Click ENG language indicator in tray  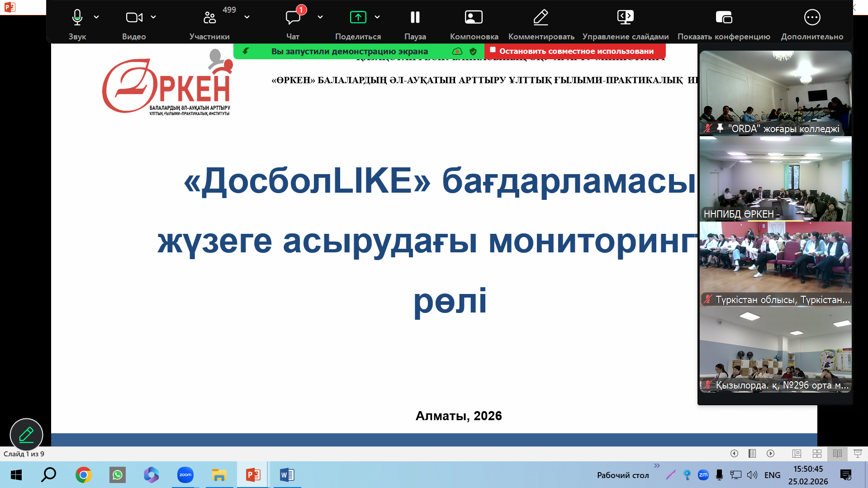coord(773,475)
